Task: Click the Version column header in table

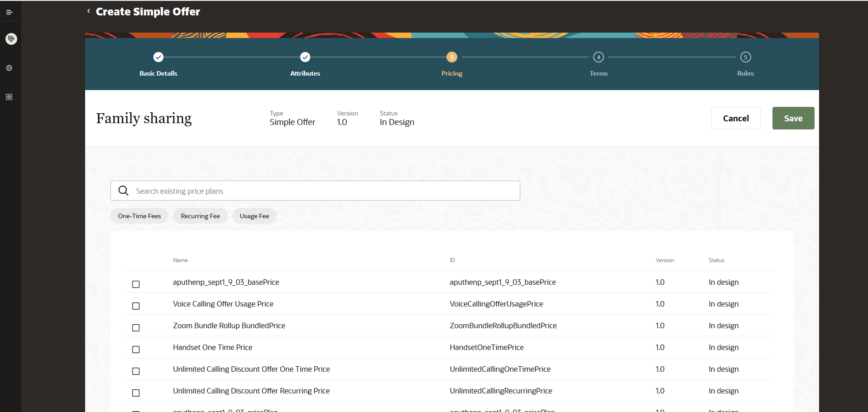Action: click(665, 260)
